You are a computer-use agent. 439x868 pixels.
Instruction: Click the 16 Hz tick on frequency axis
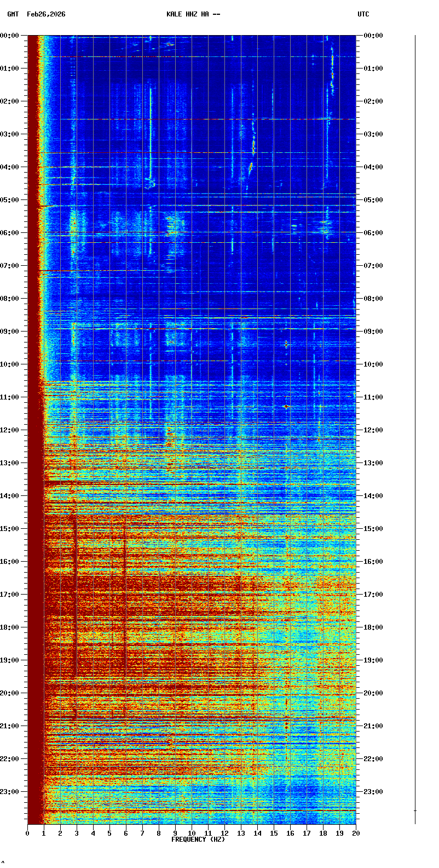[x=290, y=833]
